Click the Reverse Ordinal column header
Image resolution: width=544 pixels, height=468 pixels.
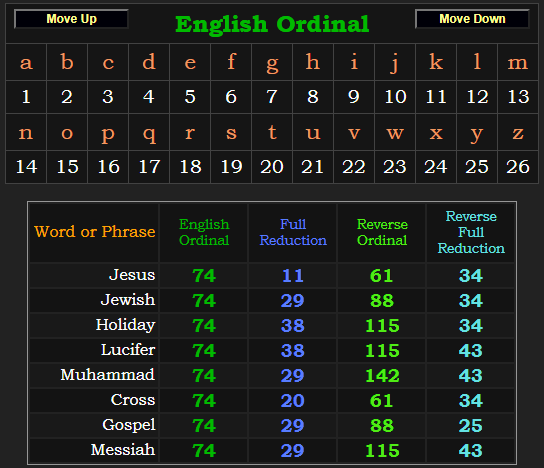[x=382, y=232]
